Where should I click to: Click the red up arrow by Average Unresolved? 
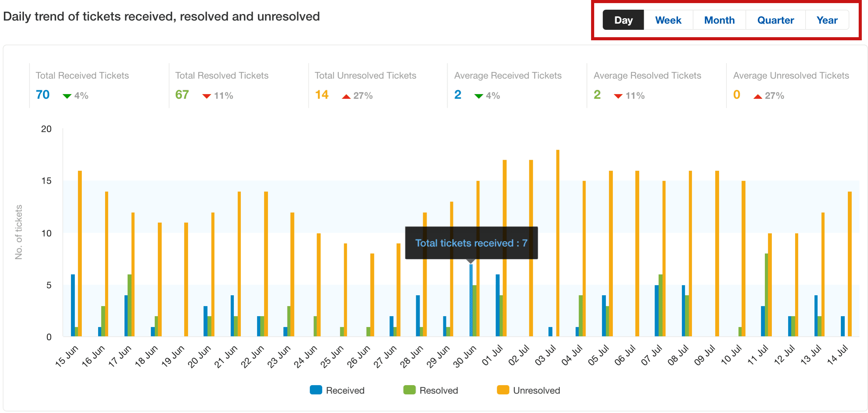(x=758, y=96)
